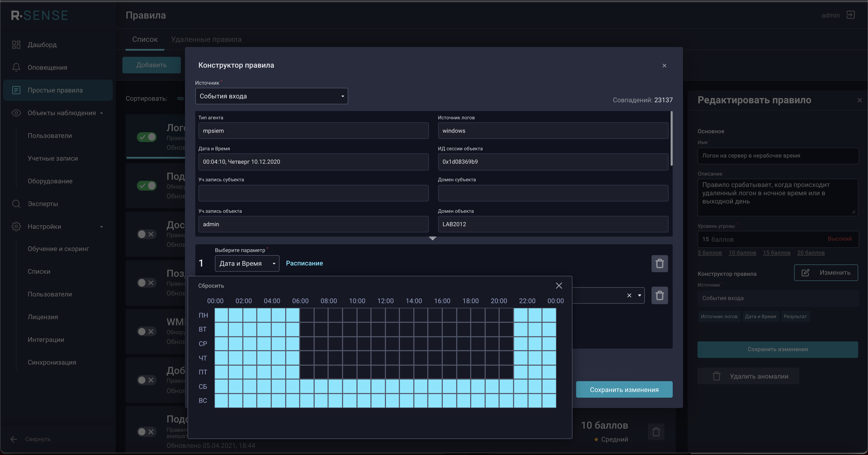Click the Experts magnifier icon
868x455 pixels.
[16, 204]
